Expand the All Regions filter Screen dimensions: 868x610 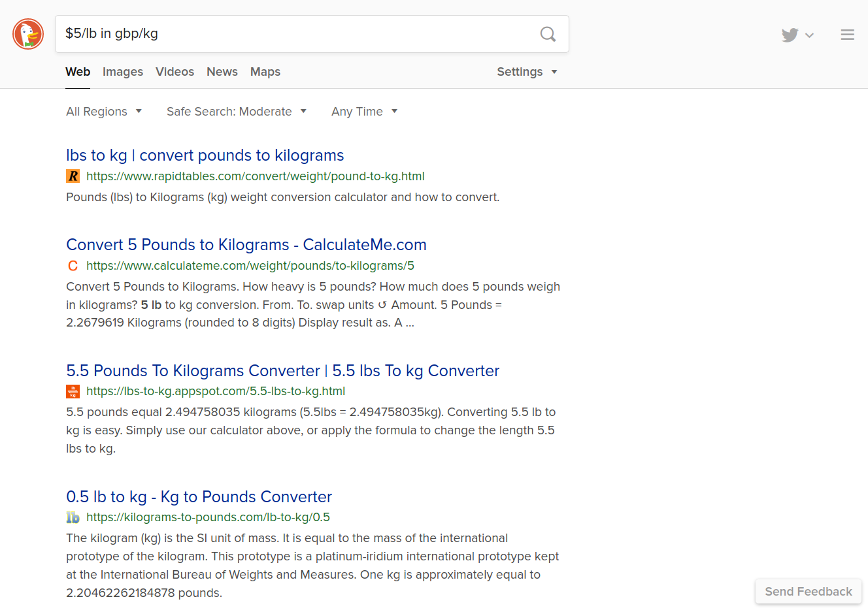point(104,112)
